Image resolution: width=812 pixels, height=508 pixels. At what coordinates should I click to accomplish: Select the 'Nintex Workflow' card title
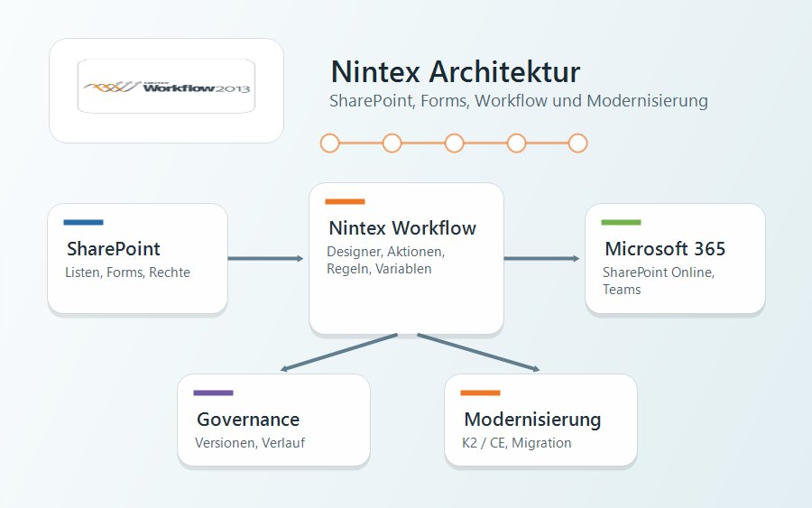click(402, 228)
